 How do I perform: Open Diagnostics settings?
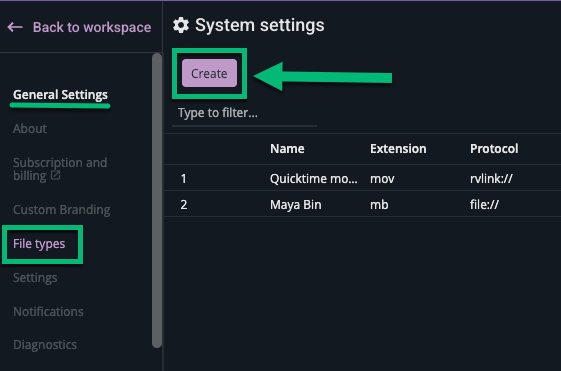point(45,345)
